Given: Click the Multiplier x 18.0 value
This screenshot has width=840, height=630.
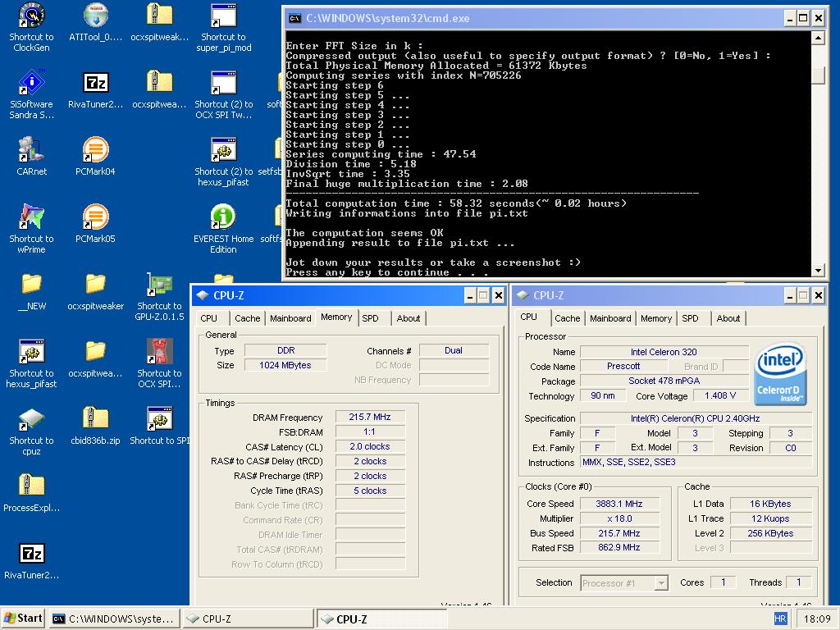Looking at the screenshot, I should (619, 518).
